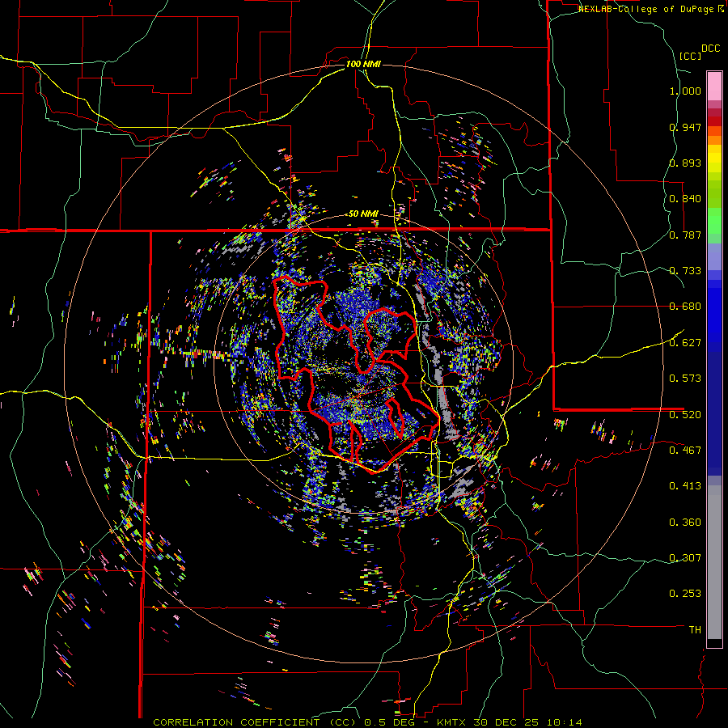Click the 0.840 value on the scale

[685, 199]
